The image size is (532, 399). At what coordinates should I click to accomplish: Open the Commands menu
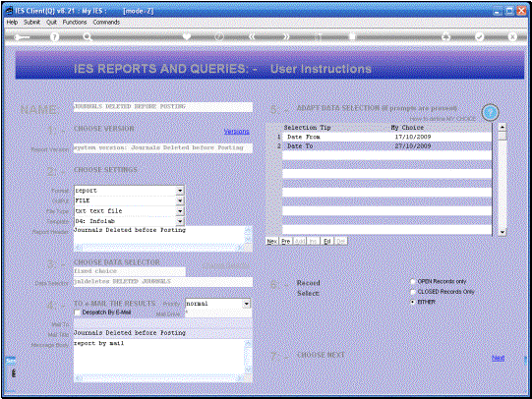[106, 22]
